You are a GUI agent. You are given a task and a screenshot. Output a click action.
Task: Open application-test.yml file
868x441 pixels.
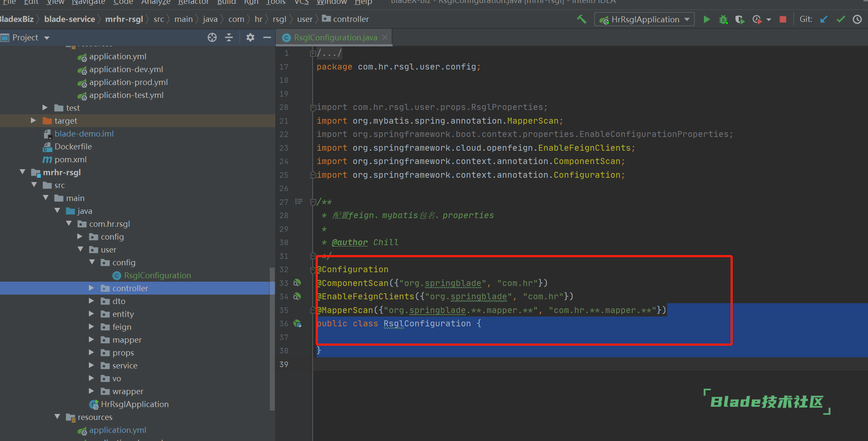pos(126,95)
